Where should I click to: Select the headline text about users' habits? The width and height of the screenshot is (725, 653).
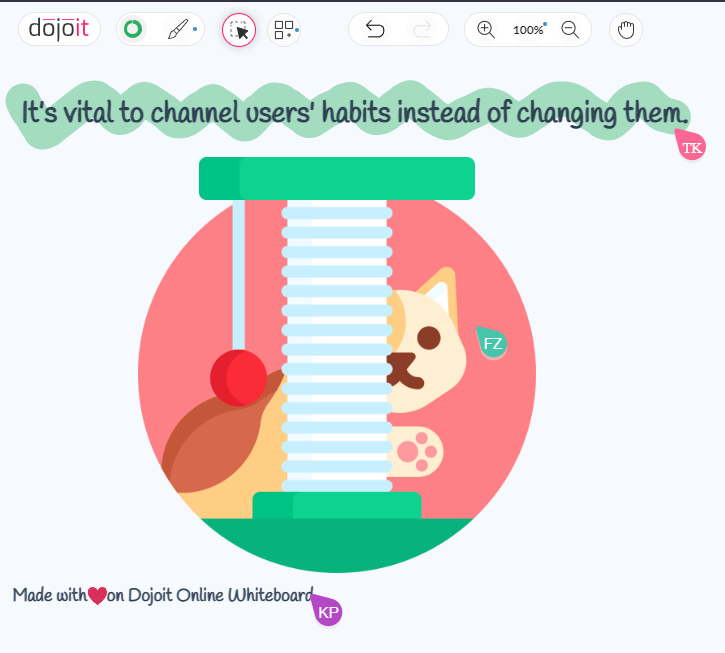coord(355,112)
